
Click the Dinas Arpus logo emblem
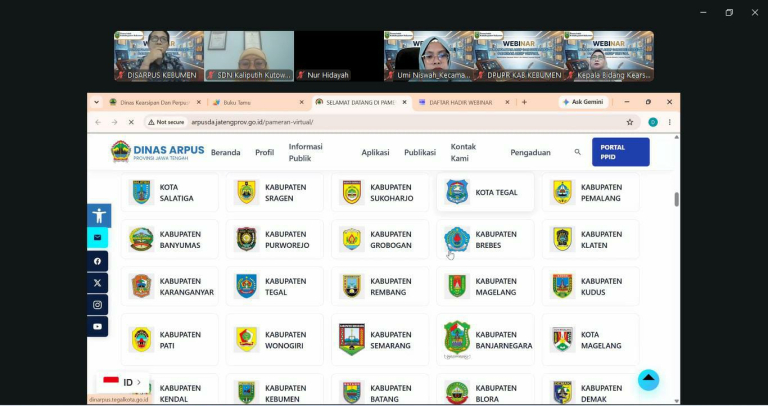point(120,151)
